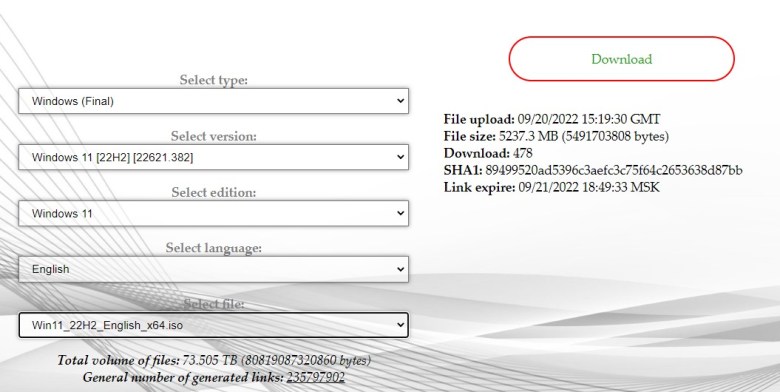This screenshot has width=780, height=392.
Task: Click the File size 5237.3 MB line
Action: tap(556, 136)
